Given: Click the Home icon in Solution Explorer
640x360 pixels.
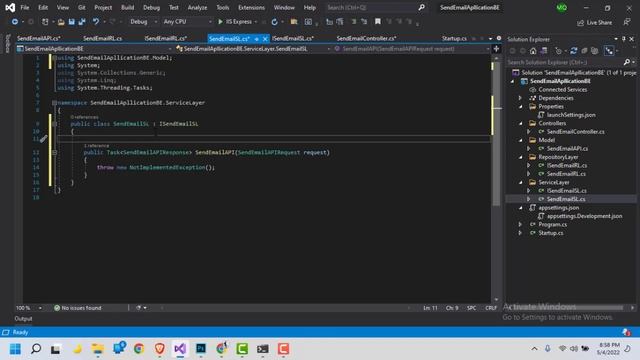Looking at the screenshot, I should 533,51.
